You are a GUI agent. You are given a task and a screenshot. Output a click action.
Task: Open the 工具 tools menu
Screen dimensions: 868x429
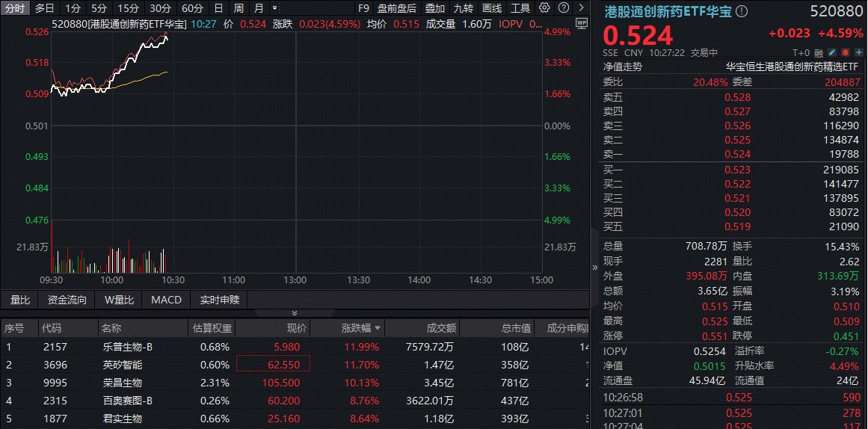[520, 8]
